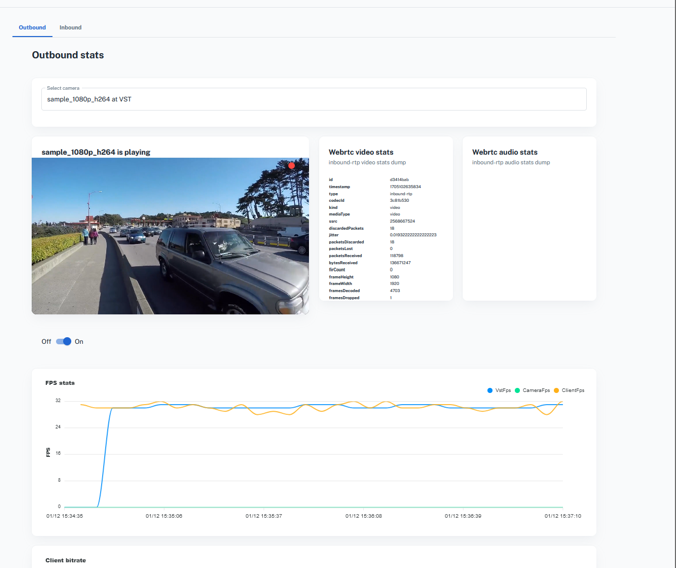
Task: Click the Client bitrate panel title
Action: tap(65, 560)
